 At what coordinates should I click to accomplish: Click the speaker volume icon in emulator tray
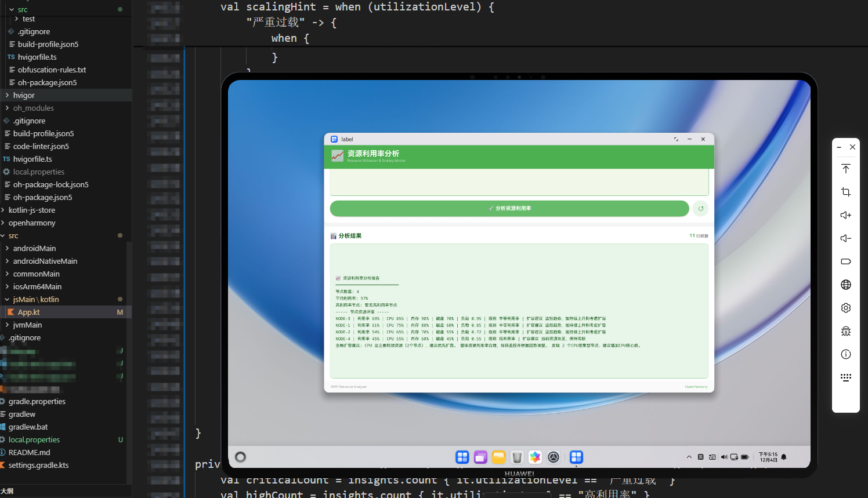pyautogui.click(x=724, y=457)
